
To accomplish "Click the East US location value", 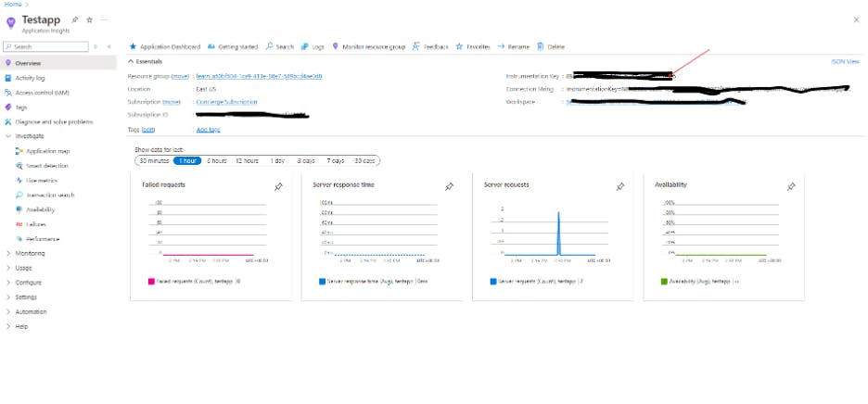I will 206,89.
